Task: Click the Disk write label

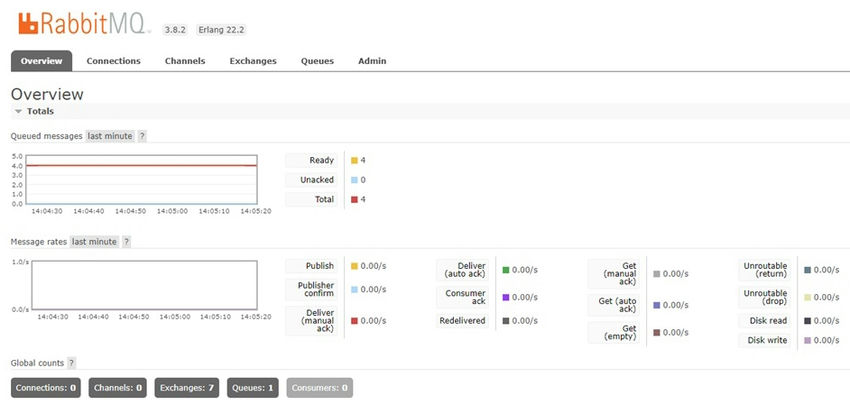Action: (765, 340)
